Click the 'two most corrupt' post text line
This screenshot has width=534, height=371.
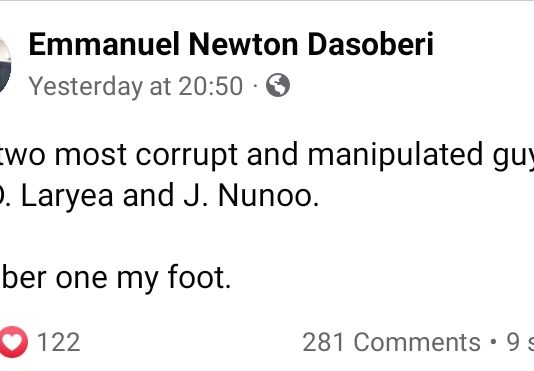267,156
